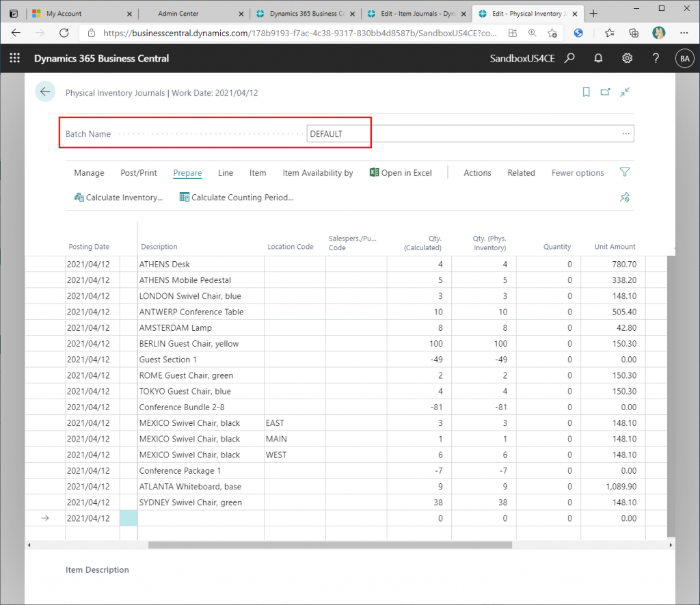Open the Item menu
Image resolution: width=700 pixels, height=605 pixels.
258,173
